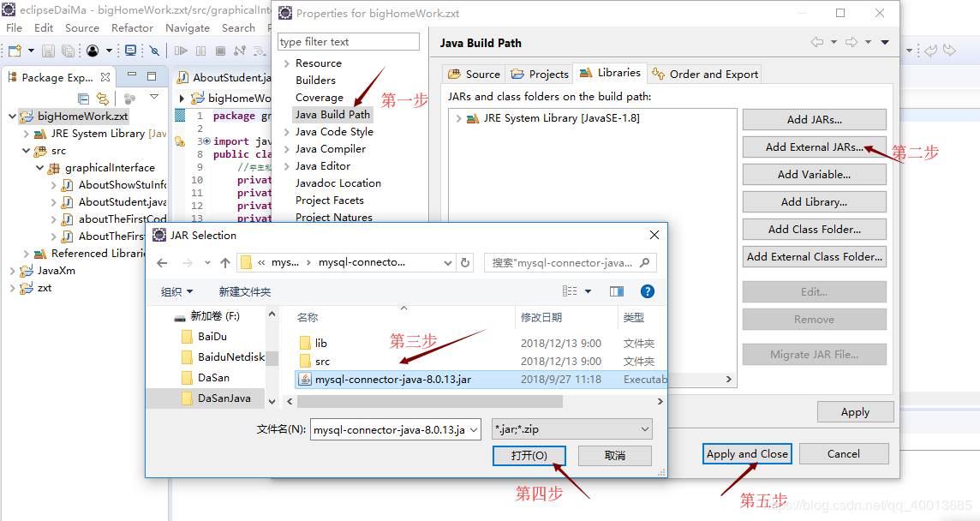This screenshot has width=980, height=521.
Task: Click the Add External JARs button
Action: click(x=813, y=147)
